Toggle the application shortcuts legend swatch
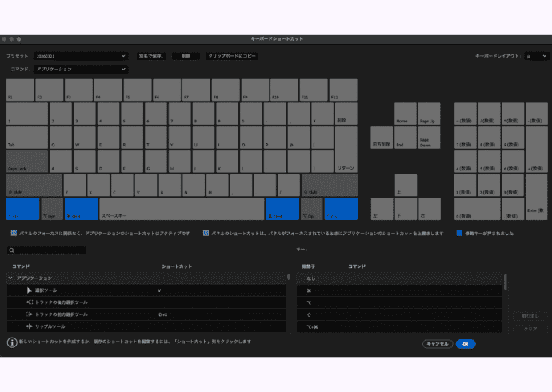This screenshot has height=392, width=552. [x=14, y=234]
